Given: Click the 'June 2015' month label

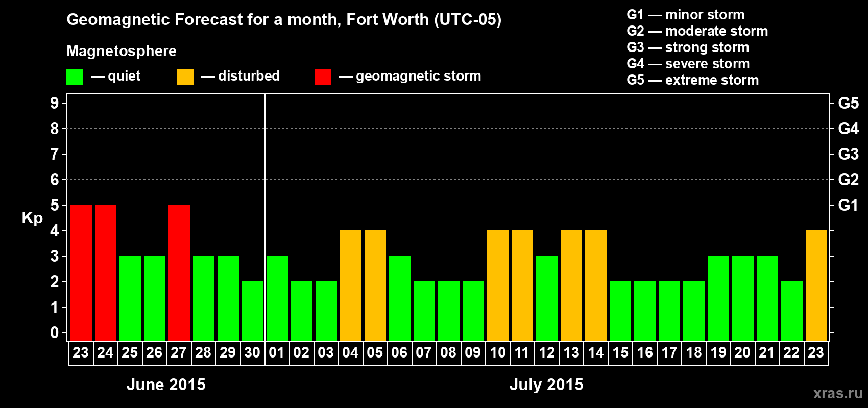Looking at the screenshot, I should 166,385.
